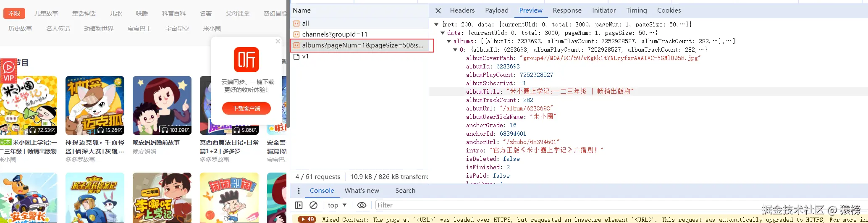
Task: Open the 神探迈克狐 album cover
Action: click(x=95, y=105)
